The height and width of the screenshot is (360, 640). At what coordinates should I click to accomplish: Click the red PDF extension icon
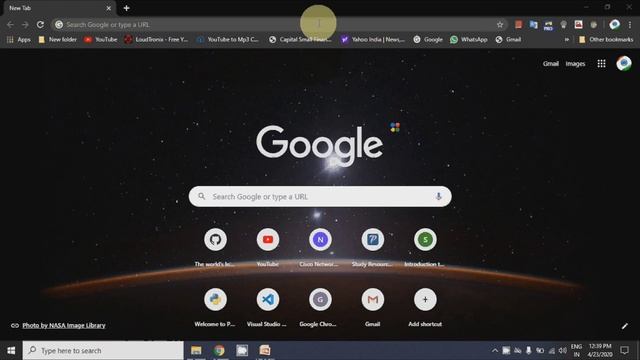578,24
